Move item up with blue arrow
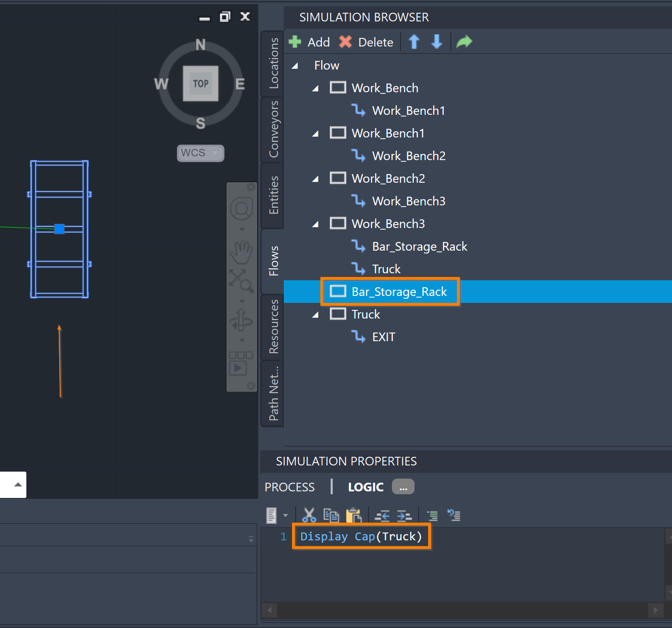Viewport: 672px width, 628px height. [414, 42]
